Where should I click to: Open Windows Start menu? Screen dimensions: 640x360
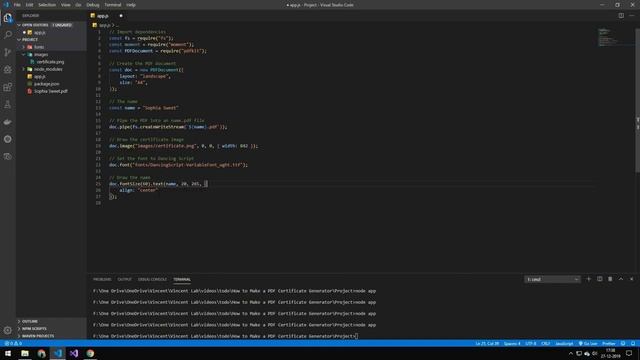(8, 353)
